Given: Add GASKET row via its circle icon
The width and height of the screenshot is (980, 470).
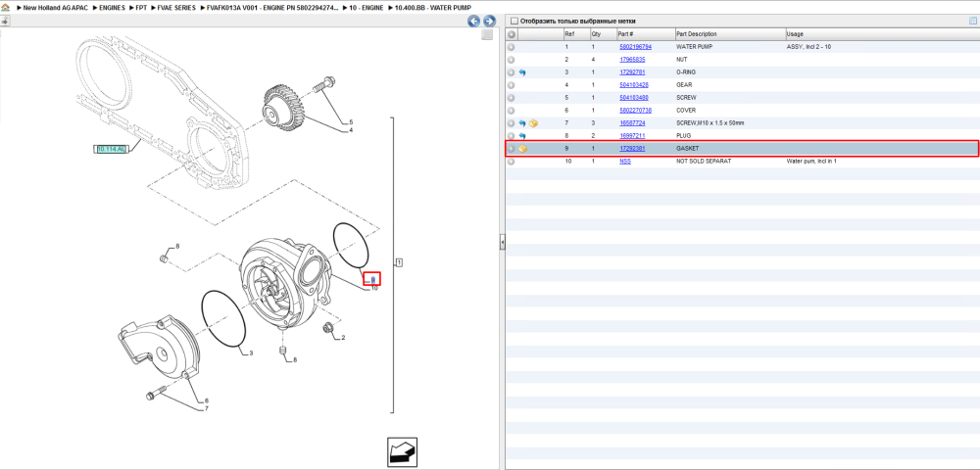Looking at the screenshot, I should [511, 149].
